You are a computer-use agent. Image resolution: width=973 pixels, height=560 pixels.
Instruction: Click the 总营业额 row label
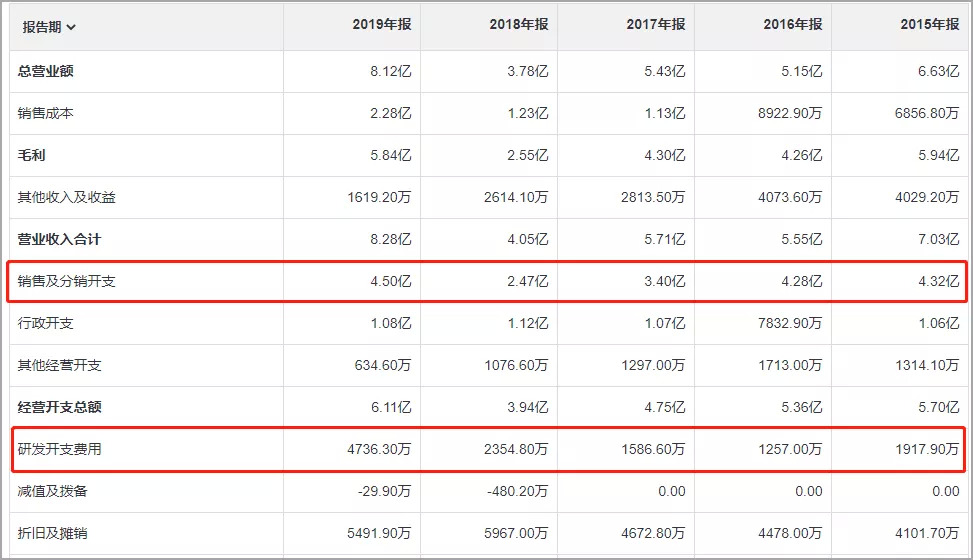point(46,71)
